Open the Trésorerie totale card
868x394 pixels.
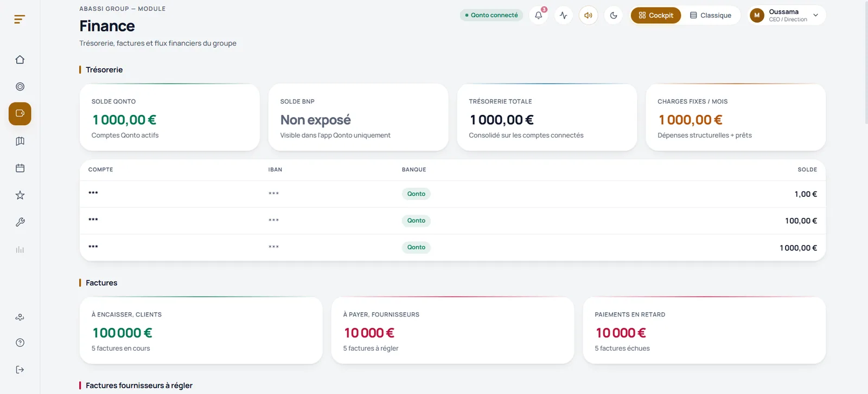[x=547, y=117]
